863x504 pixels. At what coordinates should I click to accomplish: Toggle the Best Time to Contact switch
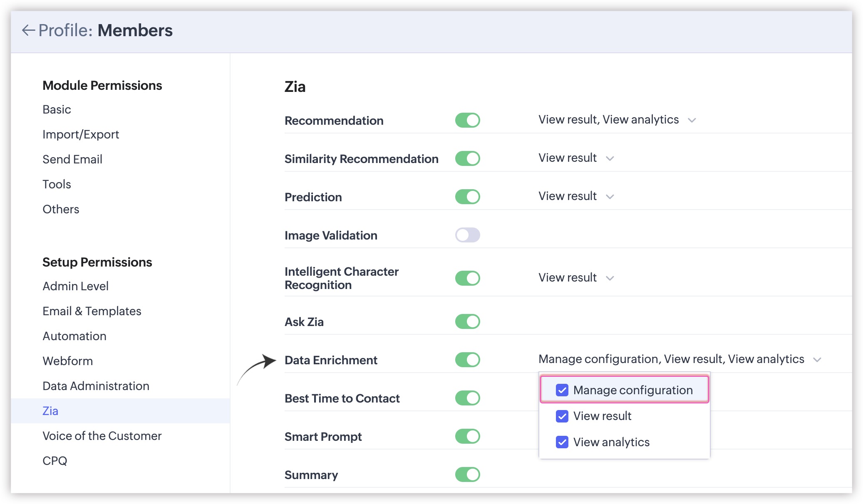tap(467, 398)
